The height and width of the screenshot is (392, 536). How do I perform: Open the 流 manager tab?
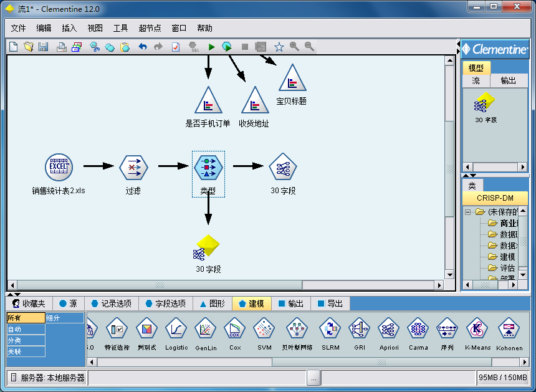click(476, 80)
